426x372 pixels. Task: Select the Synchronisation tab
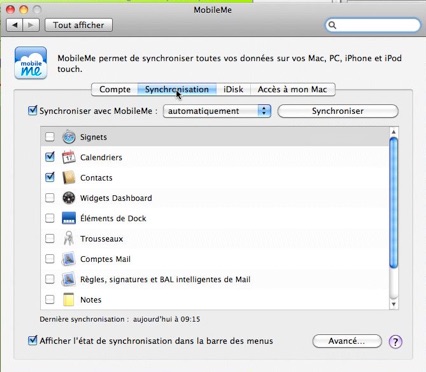tap(177, 89)
